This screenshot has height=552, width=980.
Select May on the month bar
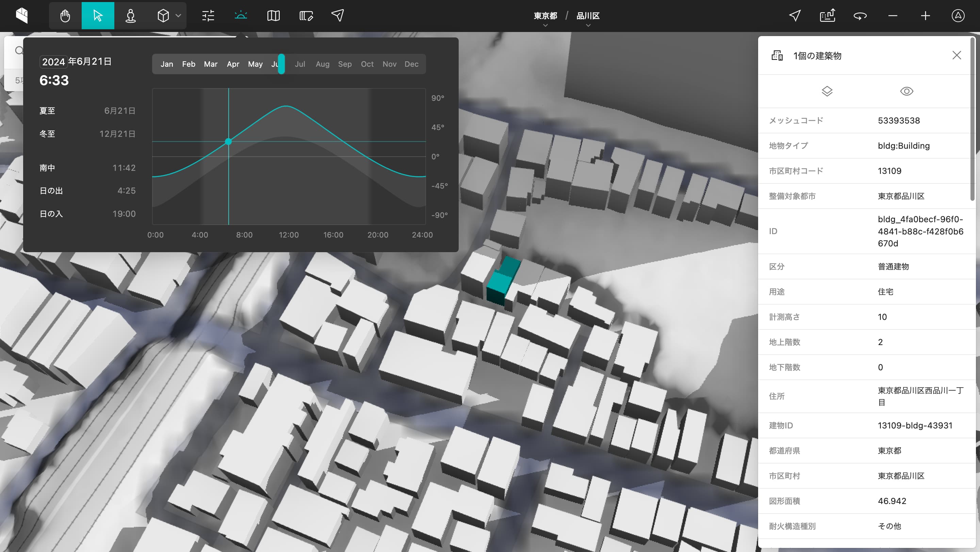[x=255, y=64]
